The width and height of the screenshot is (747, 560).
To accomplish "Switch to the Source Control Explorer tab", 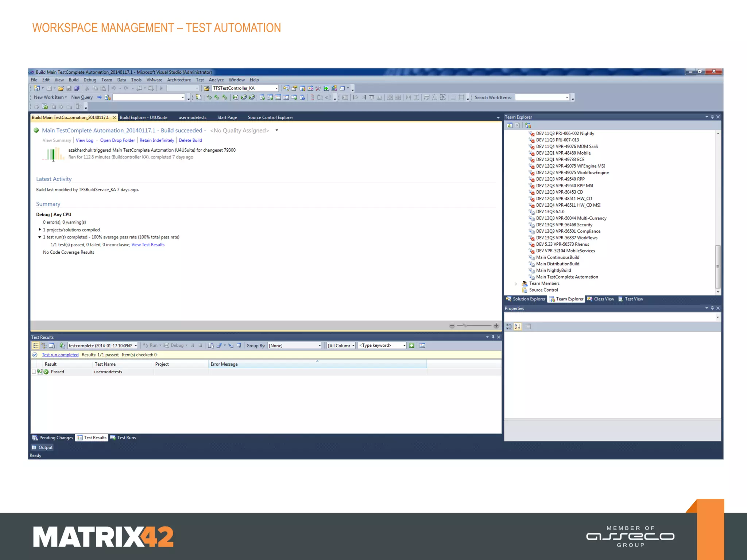I will [270, 117].
